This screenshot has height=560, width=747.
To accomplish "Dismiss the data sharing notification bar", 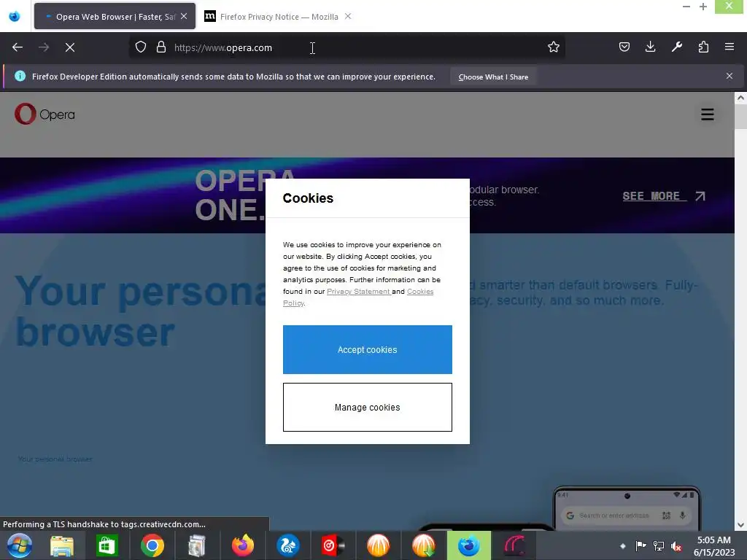I will click(729, 76).
